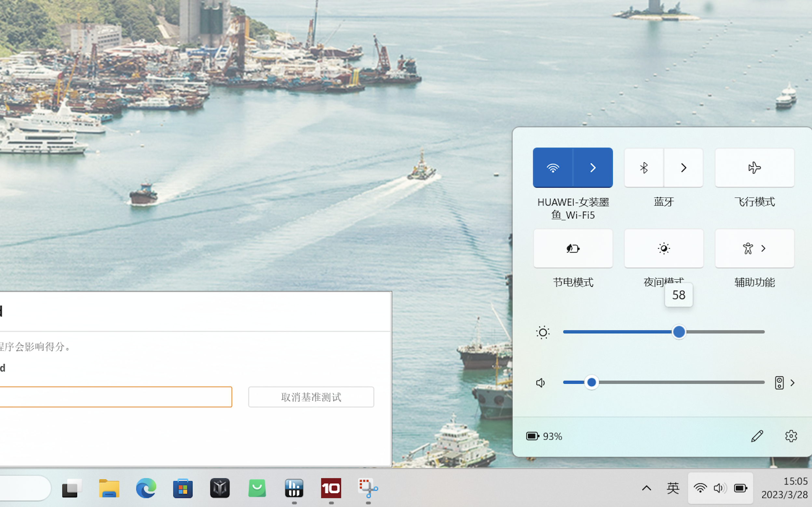The width and height of the screenshot is (812, 507).
Task: Open Microsoft Edge from the taskbar
Action: pos(146,488)
